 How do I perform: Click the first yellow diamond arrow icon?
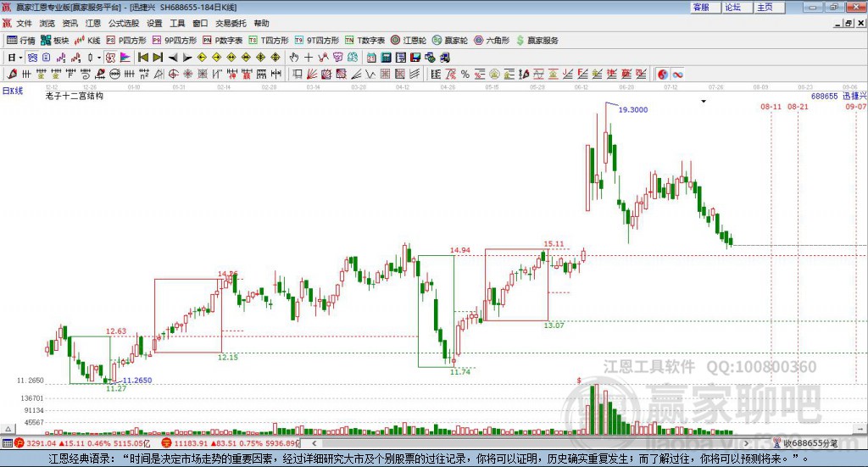pos(202,58)
